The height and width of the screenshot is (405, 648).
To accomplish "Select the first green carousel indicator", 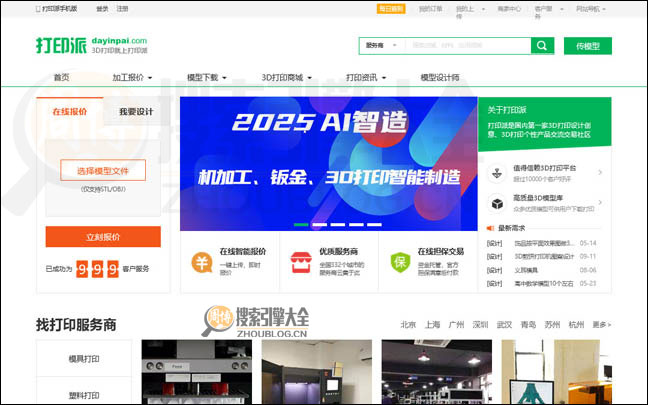I will coord(301,224).
